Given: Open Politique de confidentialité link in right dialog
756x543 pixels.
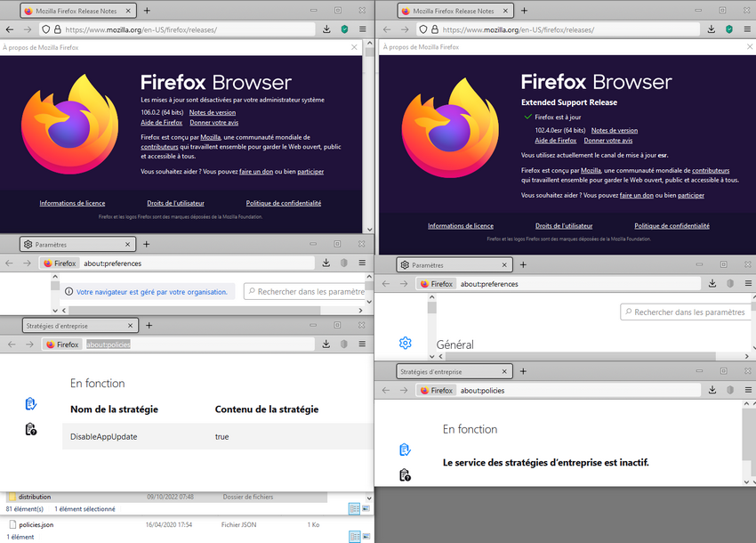Looking at the screenshot, I should (672, 226).
